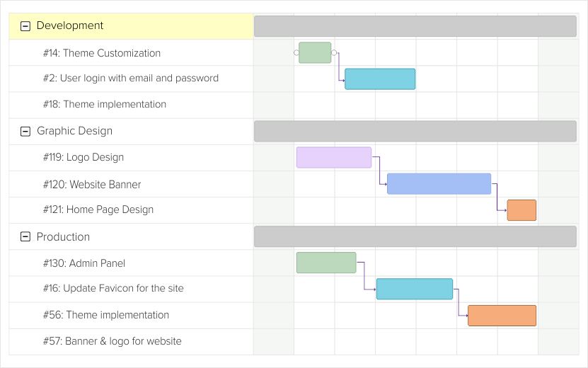Select #16 Update Favicon for the site

click(113, 289)
